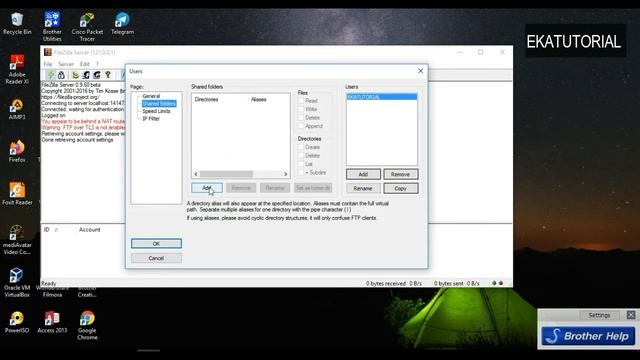This screenshot has width=640, height=360.
Task: Select EKATUTORIAL in the Users list
Action: [x=382, y=97]
